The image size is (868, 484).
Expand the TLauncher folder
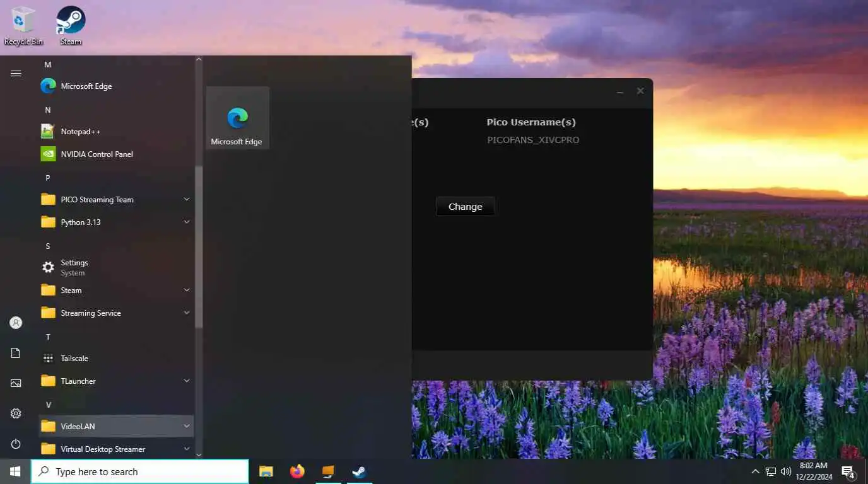(x=116, y=381)
